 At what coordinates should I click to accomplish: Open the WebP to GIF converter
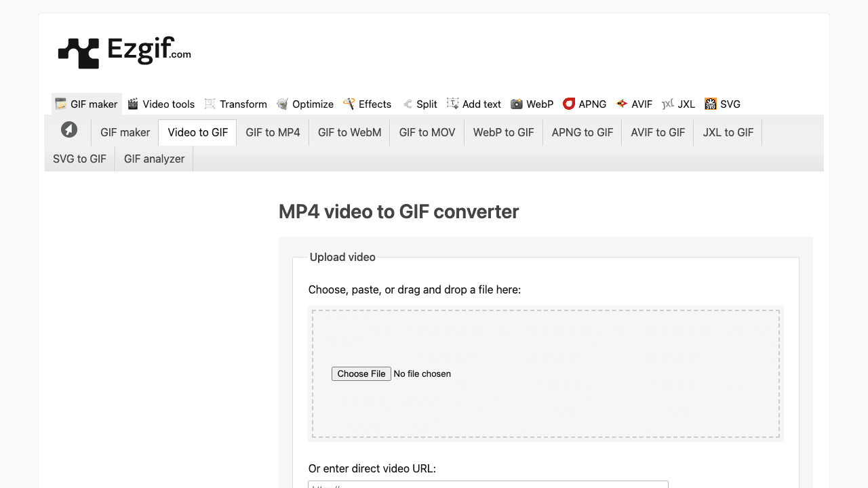(x=503, y=132)
